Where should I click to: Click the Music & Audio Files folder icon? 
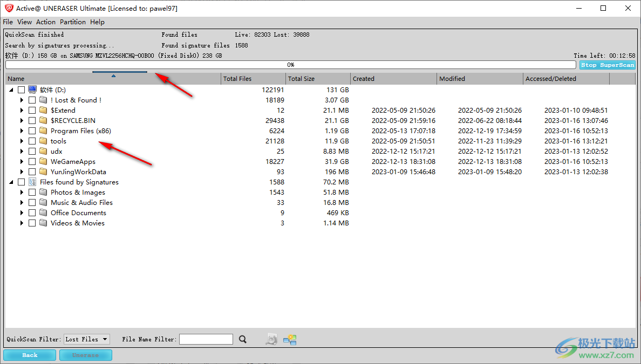pos(43,202)
